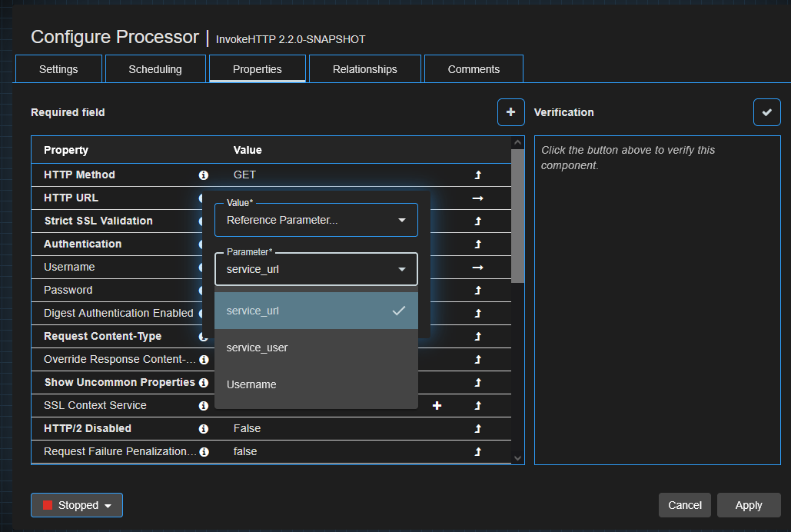Open the info tooltip for HTTP/2 Disabled

[203, 428]
